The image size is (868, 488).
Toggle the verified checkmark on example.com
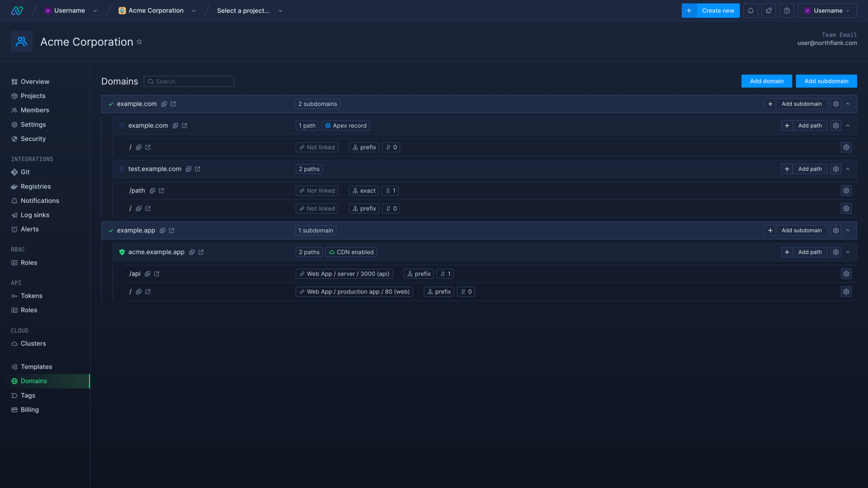[111, 103]
